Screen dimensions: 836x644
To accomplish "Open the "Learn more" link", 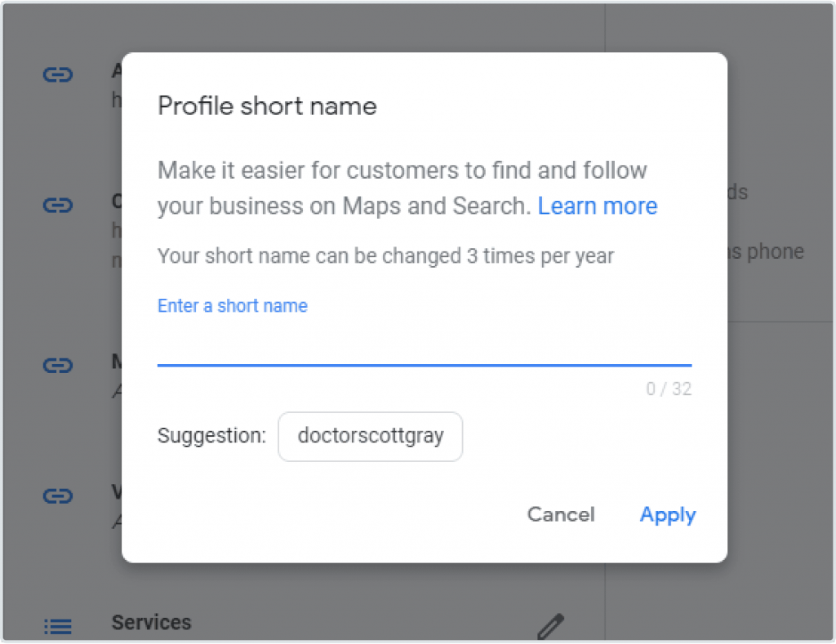I will coord(597,206).
